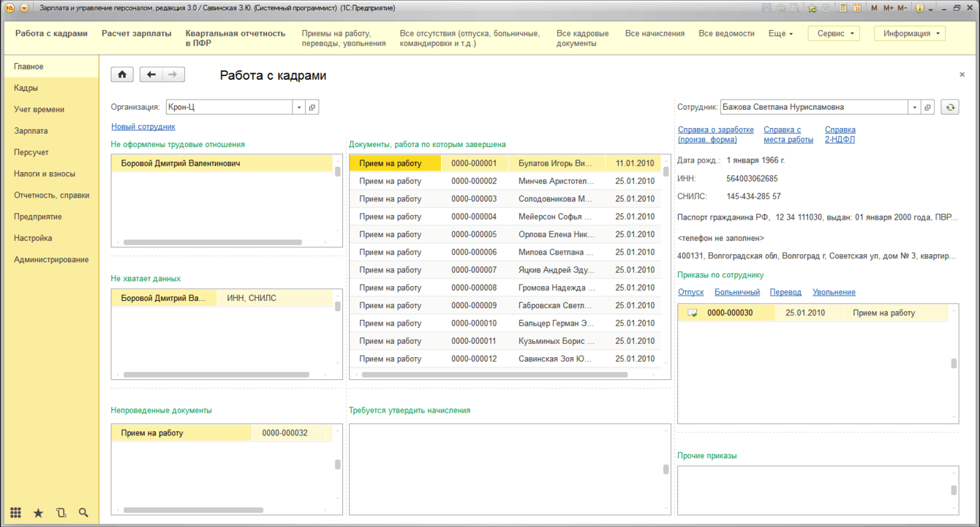The image size is (980, 527).
Task: Expand the Организация dropdown list
Action: [298, 107]
